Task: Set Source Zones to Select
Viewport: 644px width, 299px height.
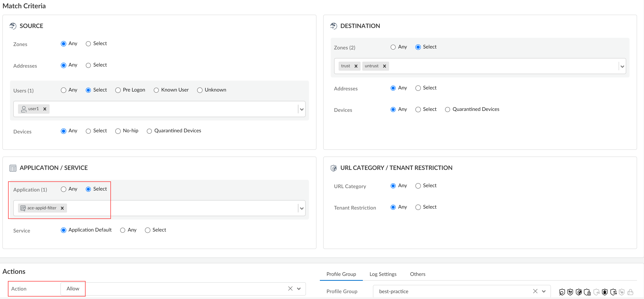Action: pyautogui.click(x=88, y=44)
